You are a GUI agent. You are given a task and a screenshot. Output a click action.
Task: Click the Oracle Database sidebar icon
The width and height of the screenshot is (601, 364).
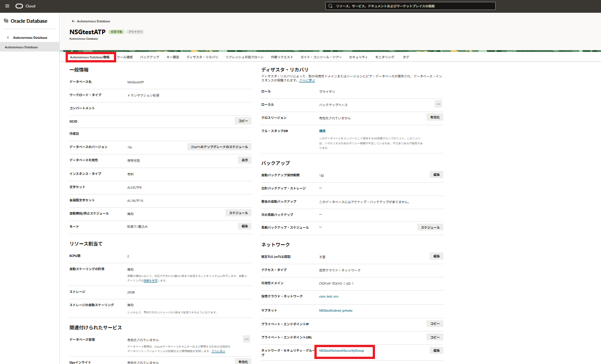coord(6,21)
